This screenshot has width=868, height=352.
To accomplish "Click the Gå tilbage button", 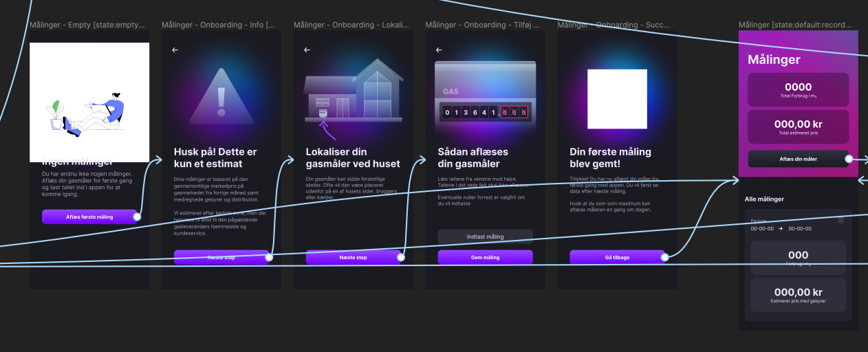I will pos(617,257).
